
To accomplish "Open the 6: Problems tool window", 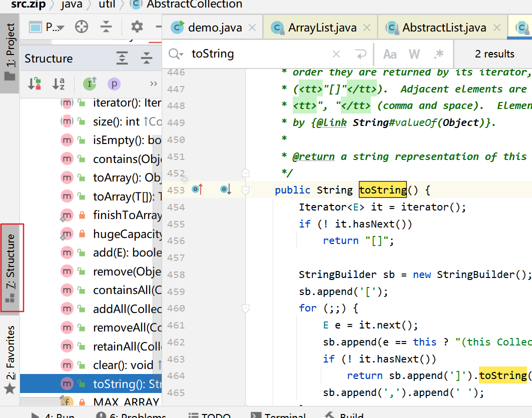I will coord(131,415).
